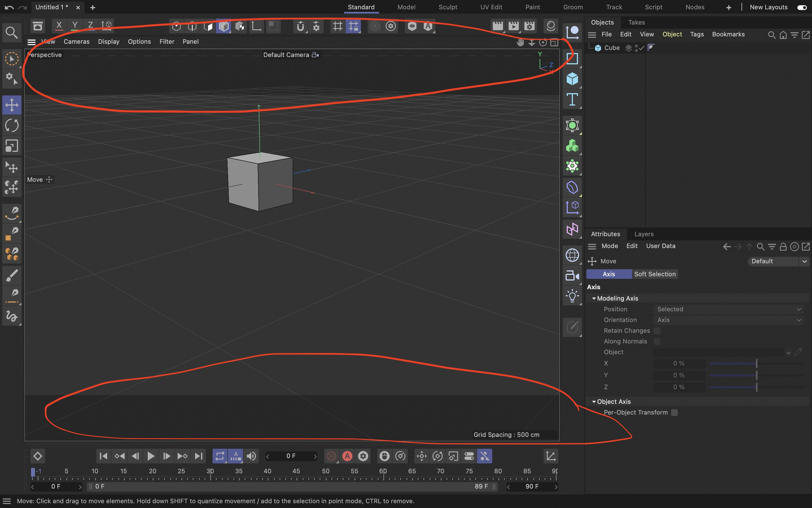This screenshot has height=508, width=812.
Task: Enable Along Normals checkbox
Action: point(657,341)
